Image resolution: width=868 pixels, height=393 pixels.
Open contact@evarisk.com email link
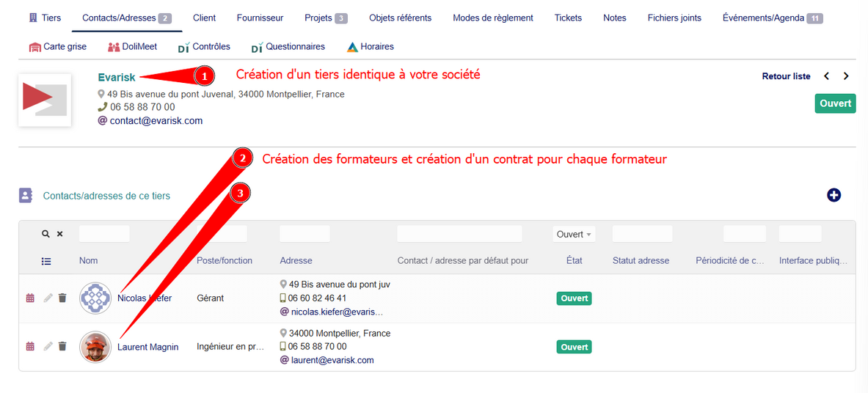pos(156,121)
